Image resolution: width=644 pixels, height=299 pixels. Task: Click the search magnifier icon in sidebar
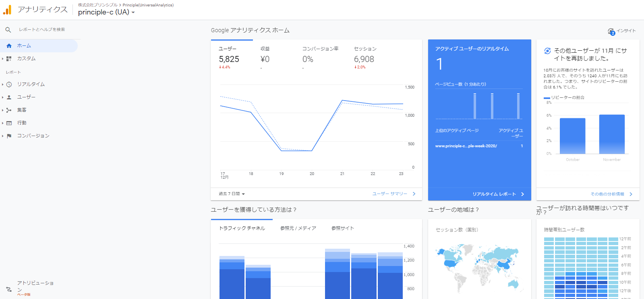[x=8, y=30]
